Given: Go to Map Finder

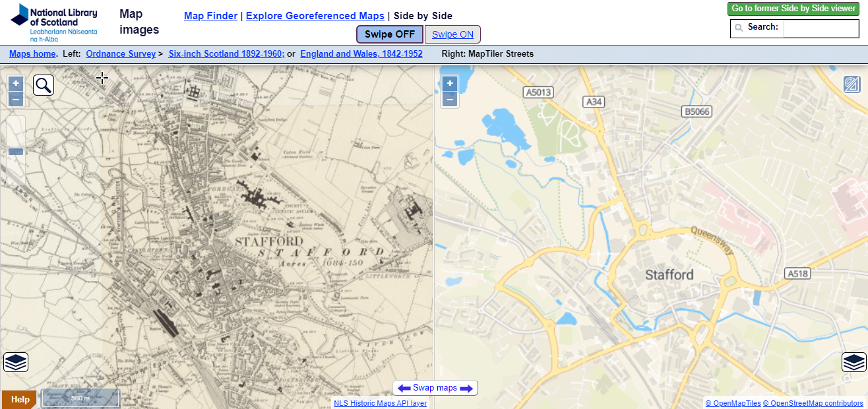Looking at the screenshot, I should [210, 15].
